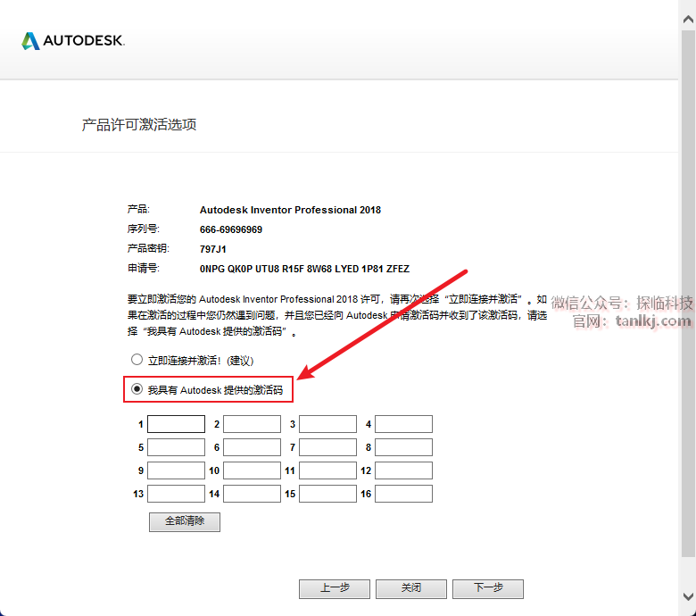The height and width of the screenshot is (616, 696).
Task: Click the heading 产品许可激活选项
Action: click(139, 125)
